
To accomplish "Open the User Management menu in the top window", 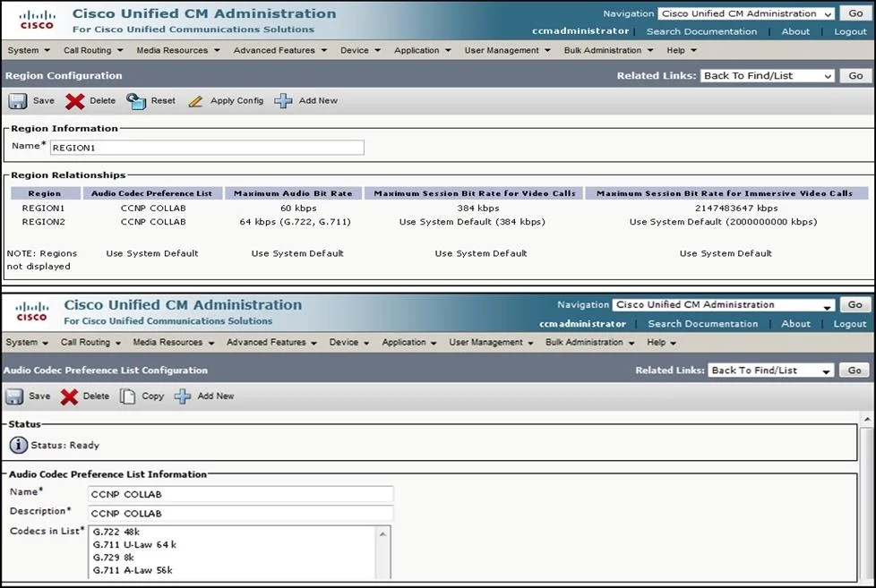I will pyautogui.click(x=507, y=50).
